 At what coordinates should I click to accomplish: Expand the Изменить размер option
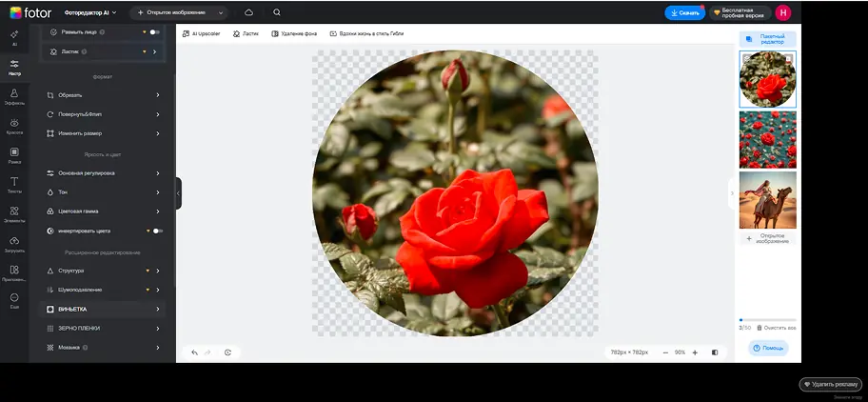[x=103, y=133]
